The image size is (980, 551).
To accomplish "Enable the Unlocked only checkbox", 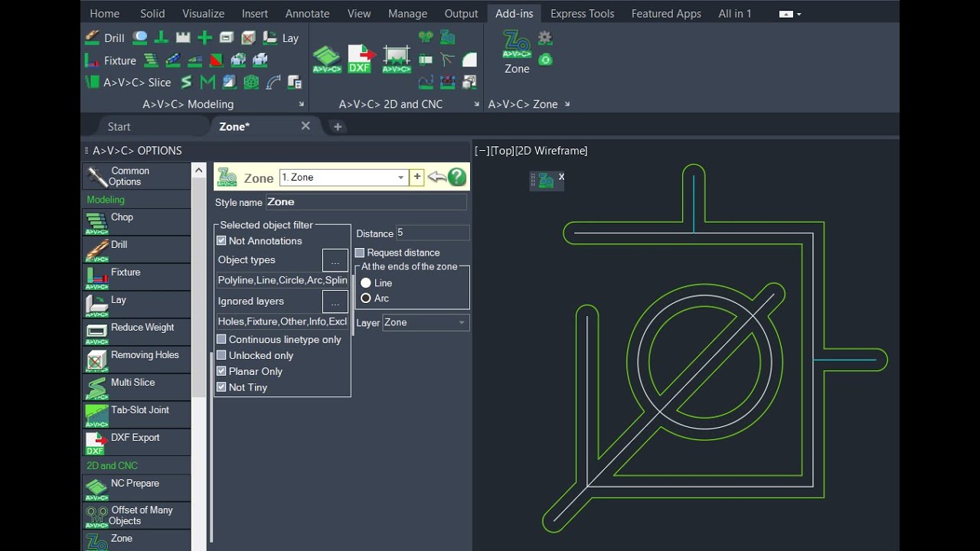I will 221,355.
